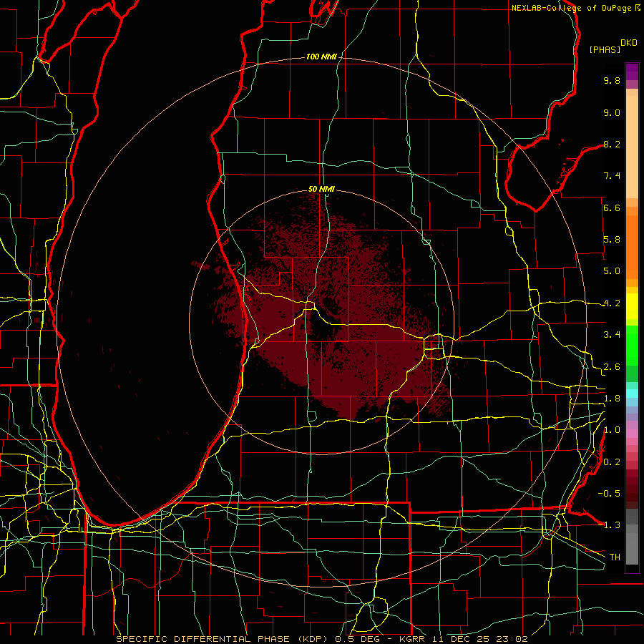Click the 6.6 scale value
This screenshot has height=644, width=644.
click(612, 208)
